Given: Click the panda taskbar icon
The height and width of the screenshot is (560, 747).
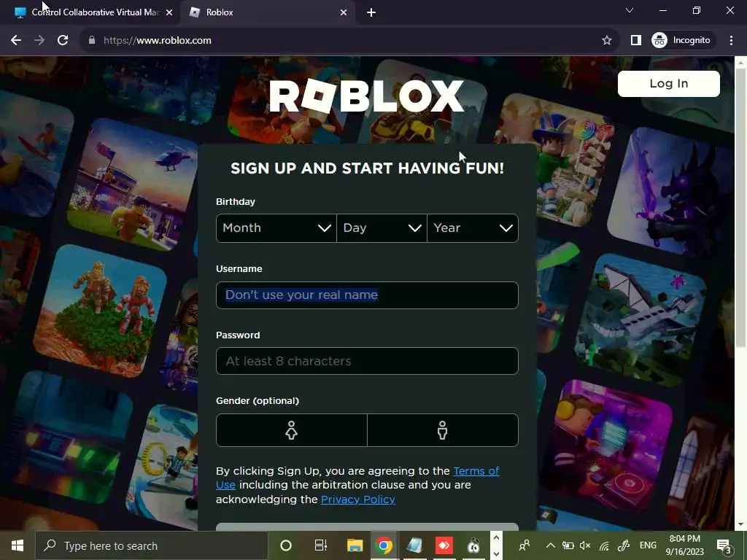Looking at the screenshot, I should 473,545.
